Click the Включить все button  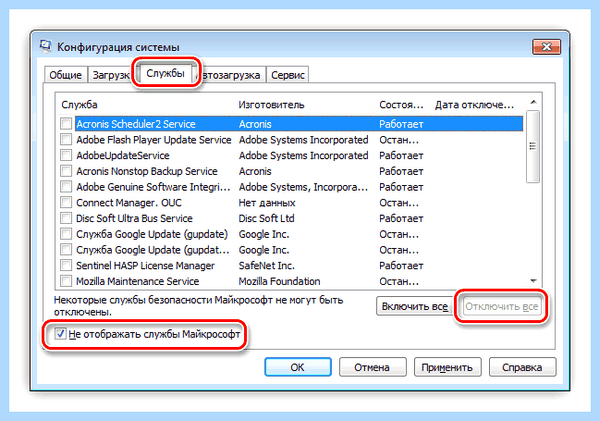[x=415, y=306]
